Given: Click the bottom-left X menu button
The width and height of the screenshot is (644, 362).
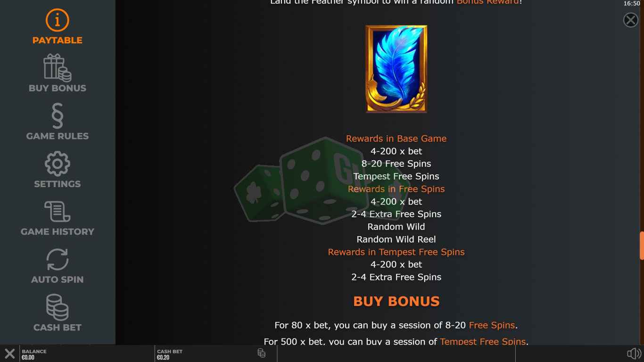Looking at the screenshot, I should [9, 354].
